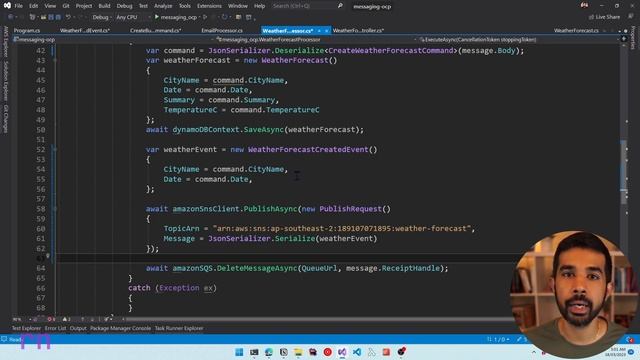Open the Solution Explorer side tab
This screenshot has width=640, height=360.
pyautogui.click(x=5, y=80)
